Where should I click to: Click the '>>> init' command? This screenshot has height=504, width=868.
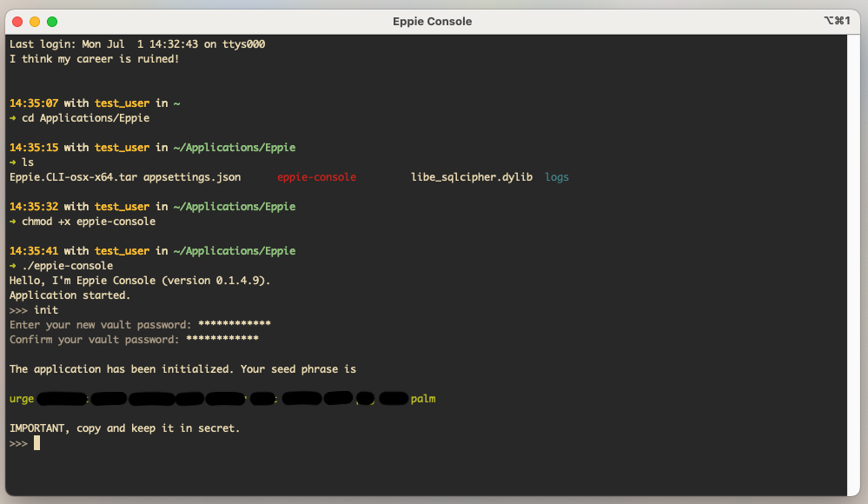click(34, 310)
